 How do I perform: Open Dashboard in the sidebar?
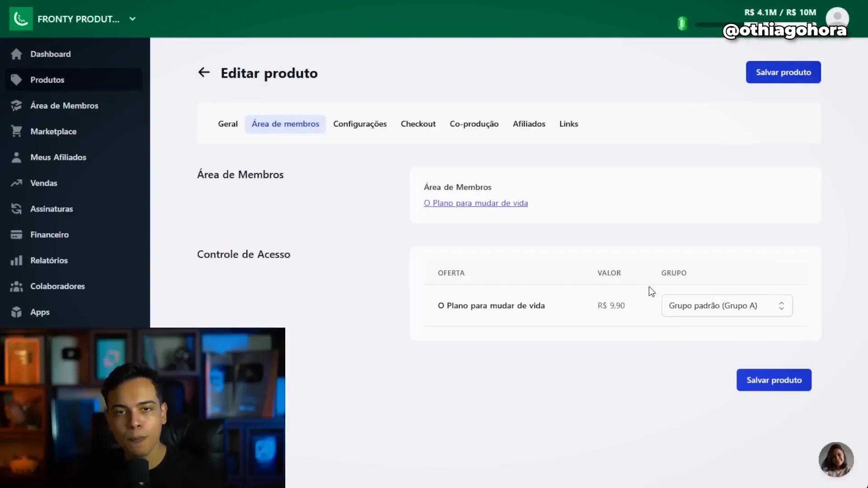tap(74, 54)
